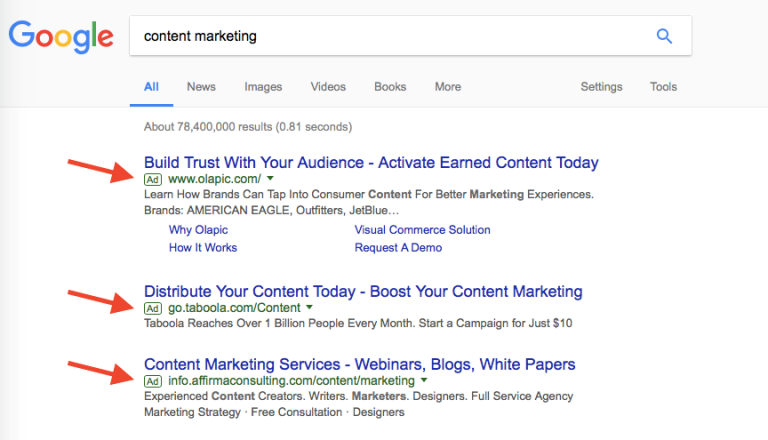Open 'Distribute Your Content Today' ad link
Viewport: 768px width, 440px height.
click(363, 291)
